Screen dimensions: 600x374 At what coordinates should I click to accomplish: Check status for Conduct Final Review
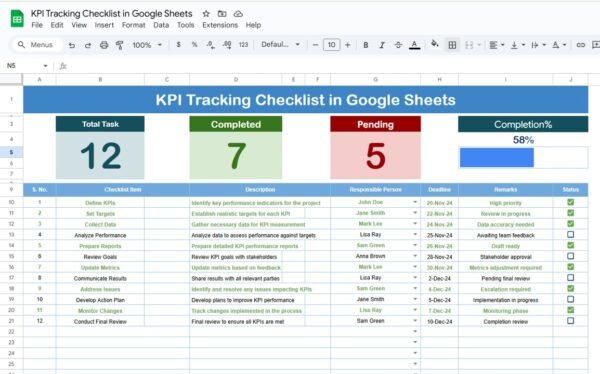click(x=571, y=321)
